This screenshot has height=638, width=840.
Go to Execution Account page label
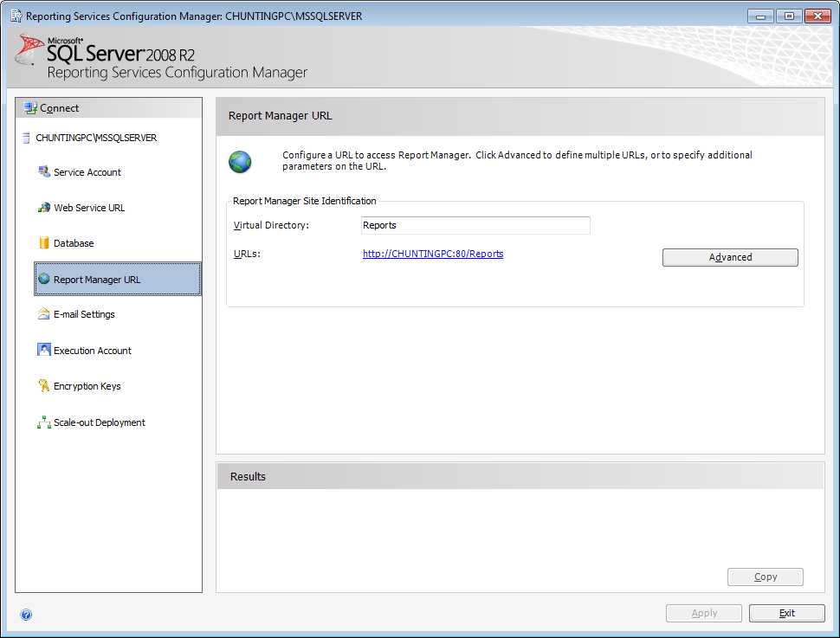[x=93, y=351]
